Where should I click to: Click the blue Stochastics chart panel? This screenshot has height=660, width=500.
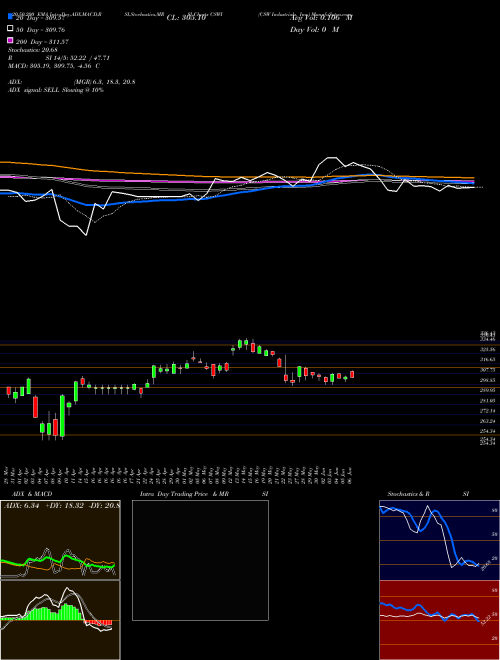click(x=439, y=540)
